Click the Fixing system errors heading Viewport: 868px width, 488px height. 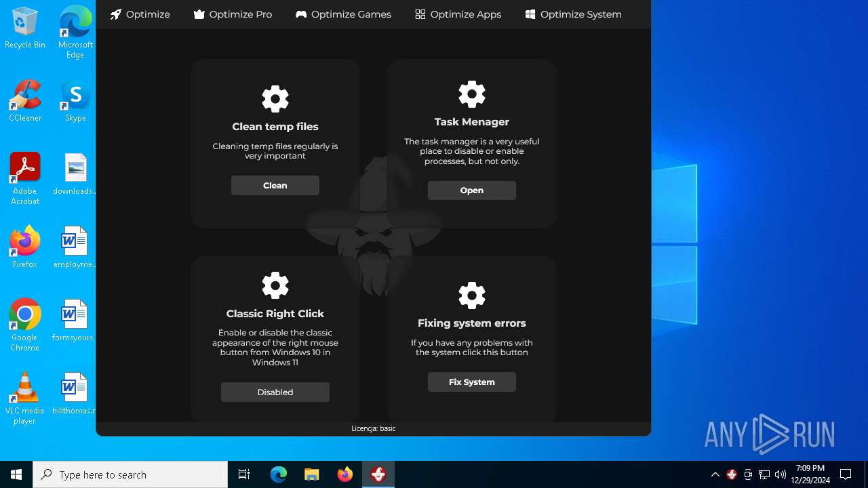coord(472,323)
